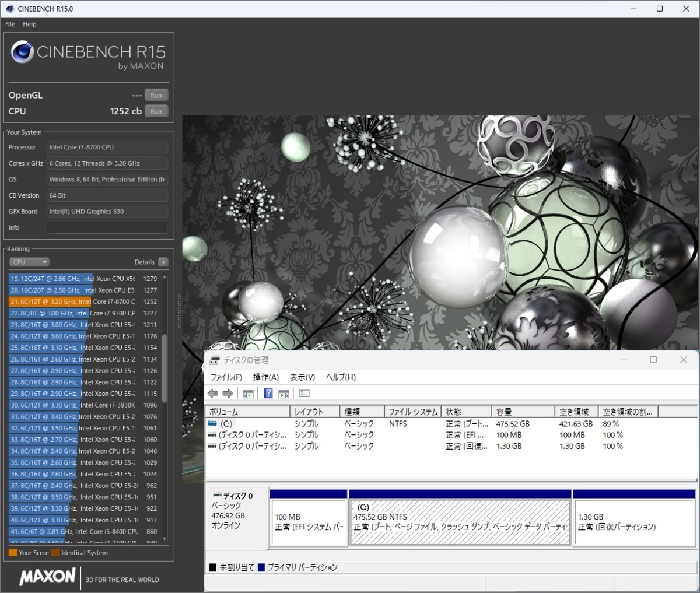Screen dimensions: 700x593
Task: Click the NTFS file system cell
Action: (x=398, y=424)
